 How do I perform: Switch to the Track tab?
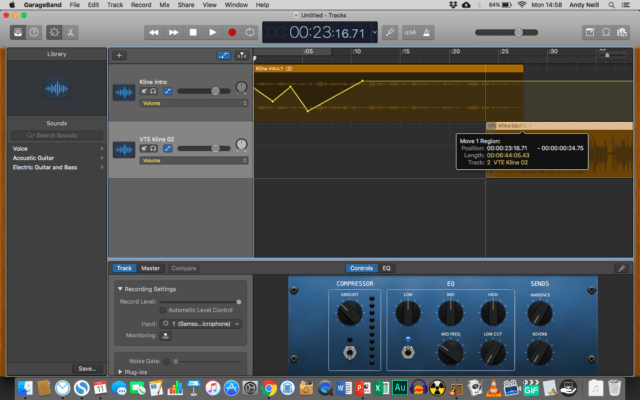point(124,268)
